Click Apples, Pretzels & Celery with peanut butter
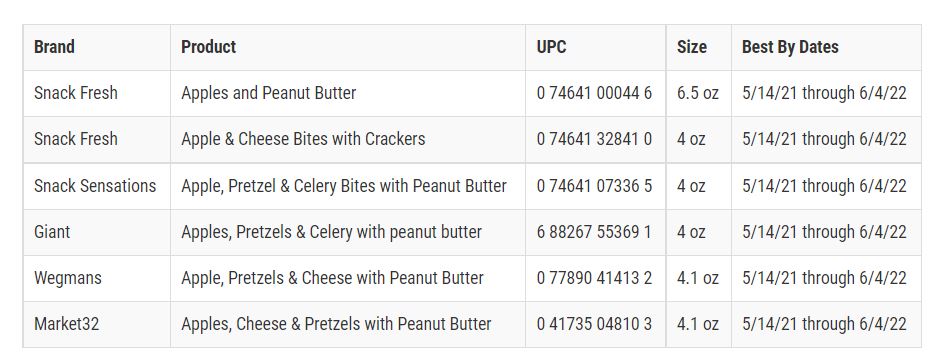 (331, 232)
